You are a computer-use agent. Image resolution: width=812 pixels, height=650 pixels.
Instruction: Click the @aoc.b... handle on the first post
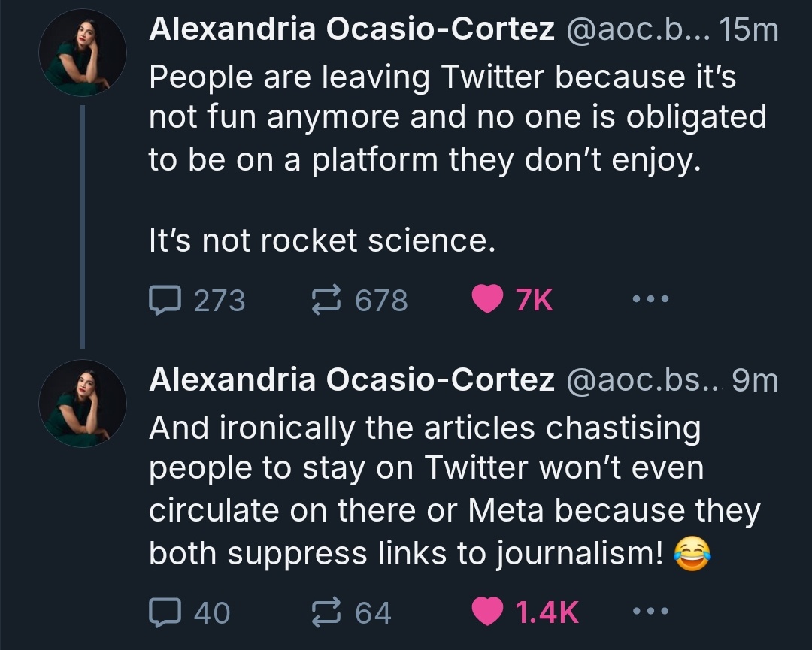639,30
